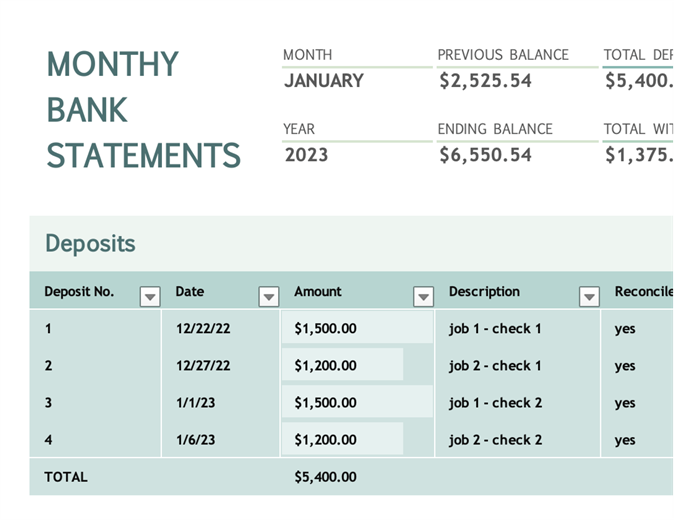Open the Deposit No. filter dropdown
The image size is (675, 520).
[x=150, y=296]
